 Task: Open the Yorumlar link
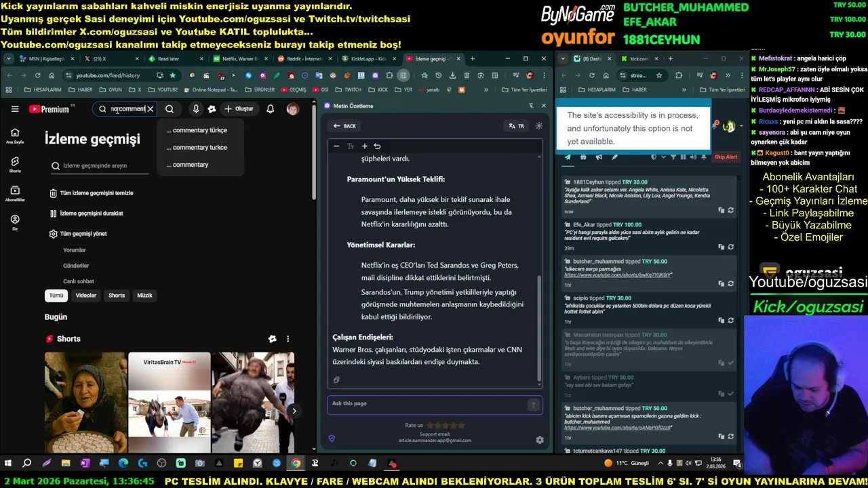click(x=75, y=250)
